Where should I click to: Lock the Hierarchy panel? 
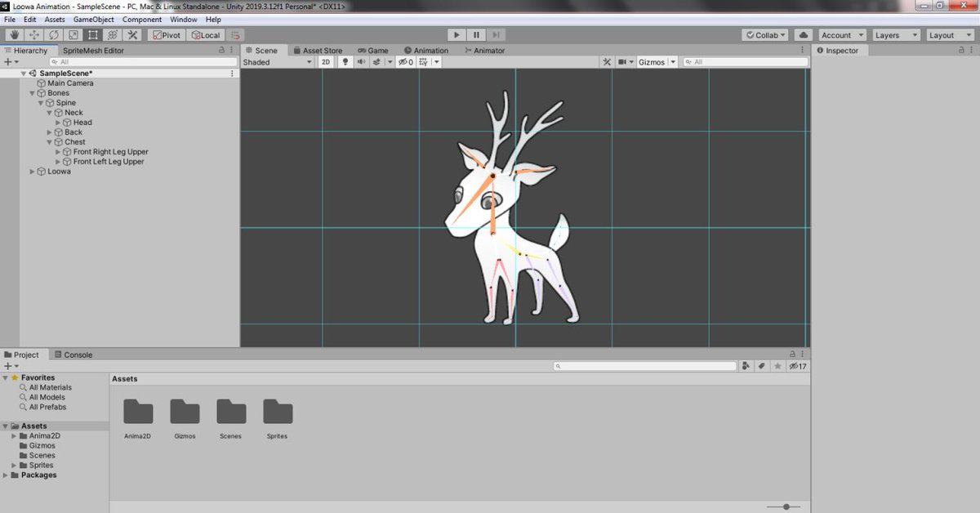[221, 51]
